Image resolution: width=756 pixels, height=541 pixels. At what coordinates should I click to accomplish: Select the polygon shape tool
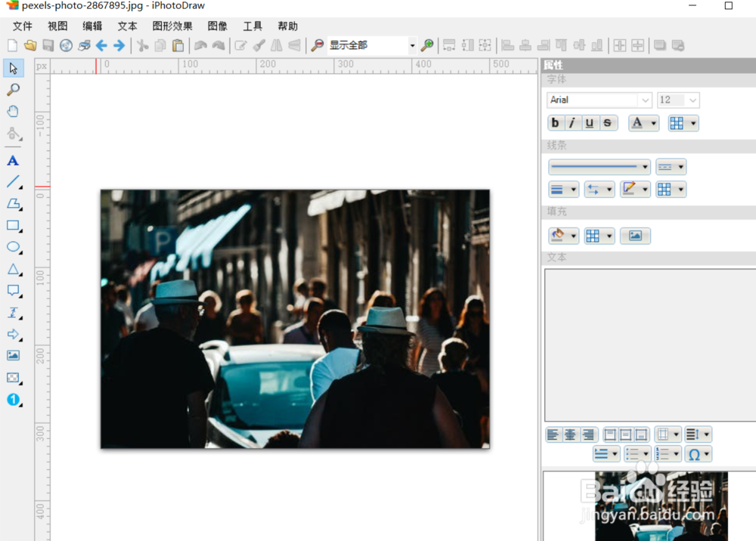[x=13, y=204]
